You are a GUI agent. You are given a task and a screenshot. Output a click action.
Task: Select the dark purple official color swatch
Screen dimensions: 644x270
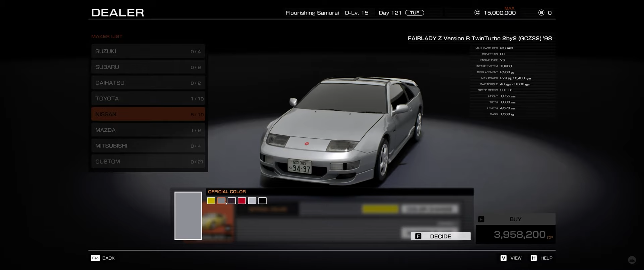(x=232, y=201)
